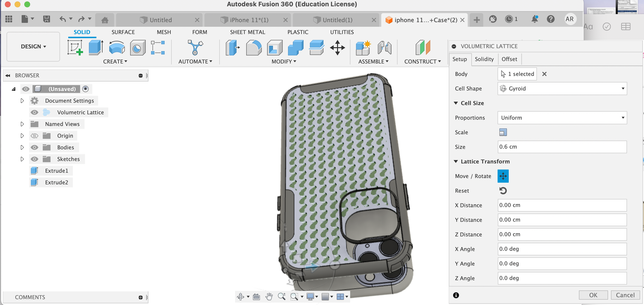
Task: Clear the Body selection with X
Action: click(544, 74)
